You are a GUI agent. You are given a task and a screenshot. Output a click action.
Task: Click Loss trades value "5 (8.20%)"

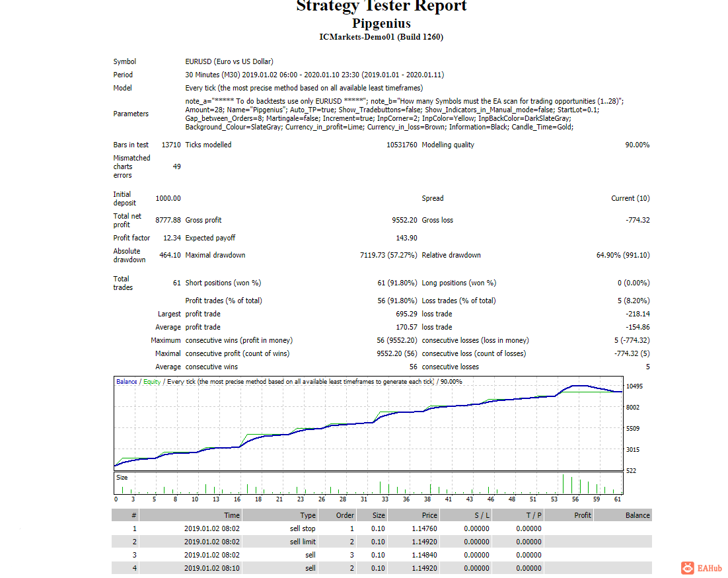coord(634,301)
